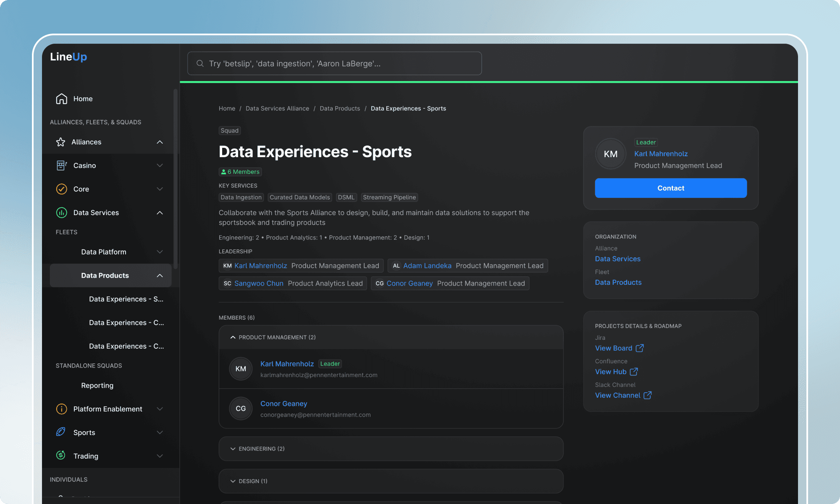Image resolution: width=840 pixels, height=504 pixels.
Task: Click the Sports football icon
Action: 61,432
